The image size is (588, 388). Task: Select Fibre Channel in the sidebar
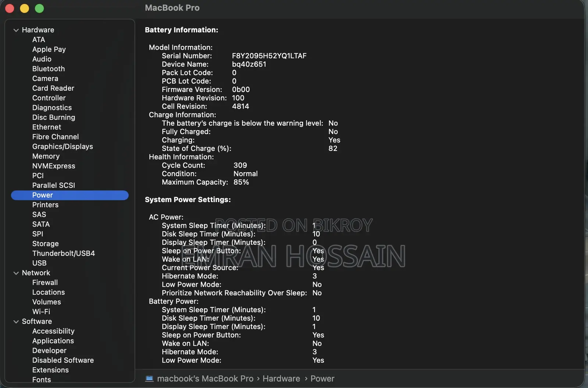pos(56,137)
